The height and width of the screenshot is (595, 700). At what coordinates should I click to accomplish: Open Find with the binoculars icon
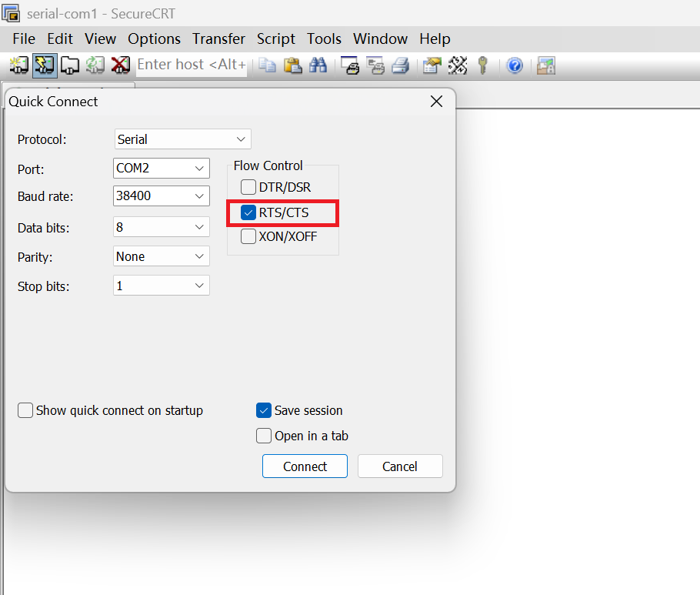pyautogui.click(x=318, y=65)
